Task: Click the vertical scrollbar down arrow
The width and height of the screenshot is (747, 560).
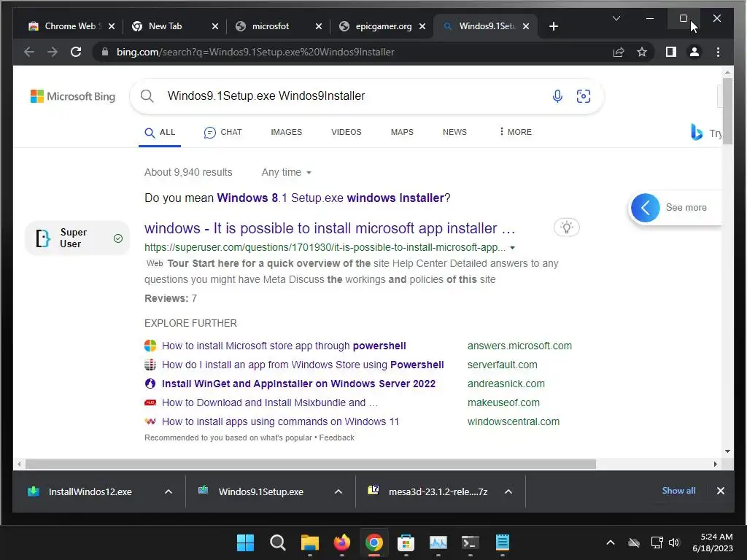Action: tap(727, 451)
